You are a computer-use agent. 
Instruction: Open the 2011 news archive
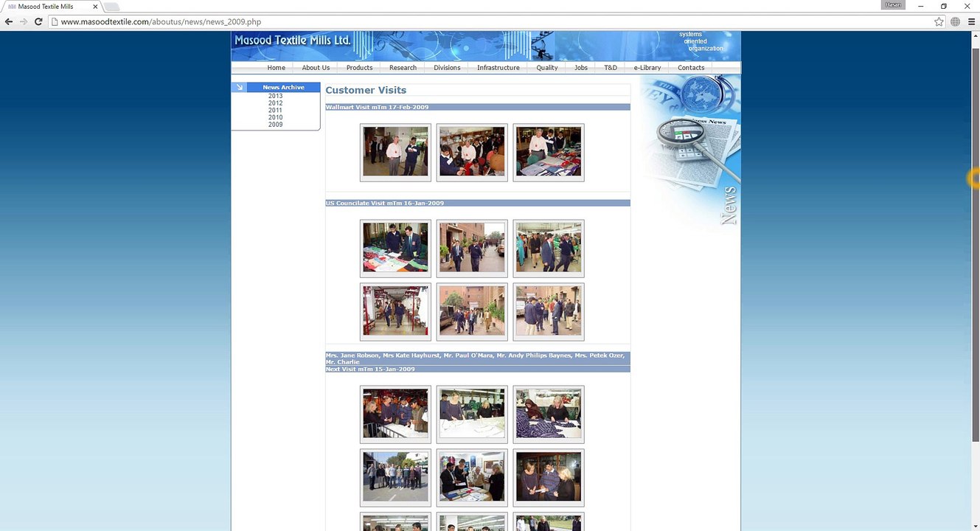tap(276, 111)
